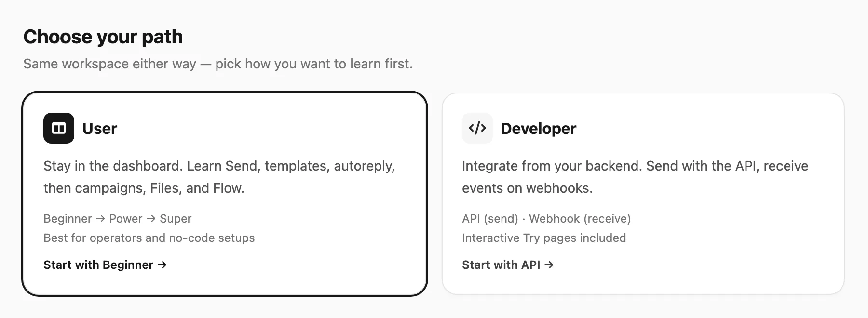
Task: Click 'API (send) · Webhook (receive)' text
Action: pyautogui.click(x=546, y=219)
